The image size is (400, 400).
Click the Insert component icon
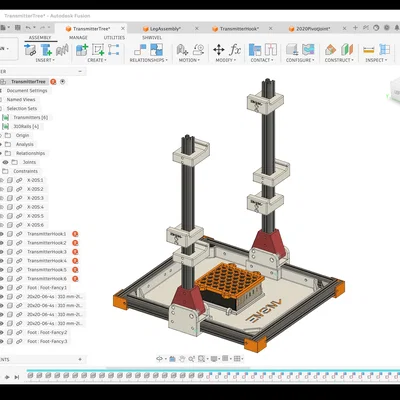30,50
